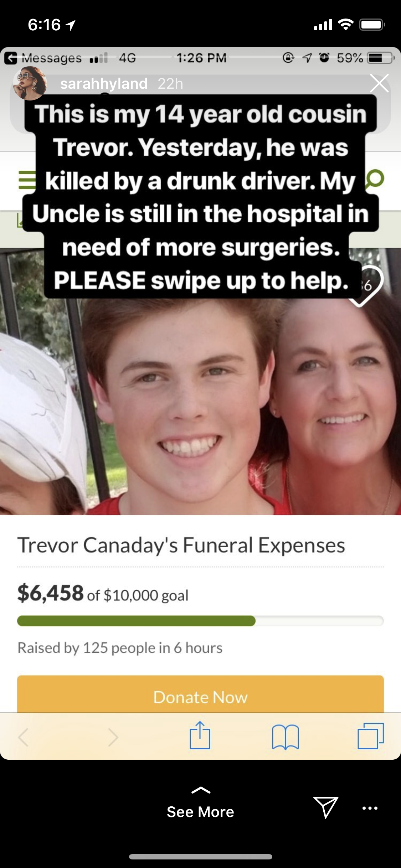Tap Trevor Canaday's Funeral Expenses title

click(181, 545)
